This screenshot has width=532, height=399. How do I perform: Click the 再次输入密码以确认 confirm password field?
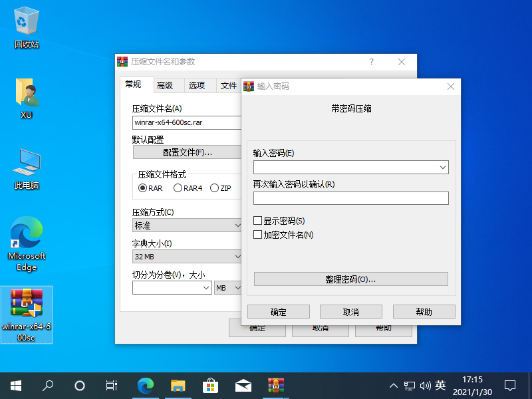coord(350,198)
